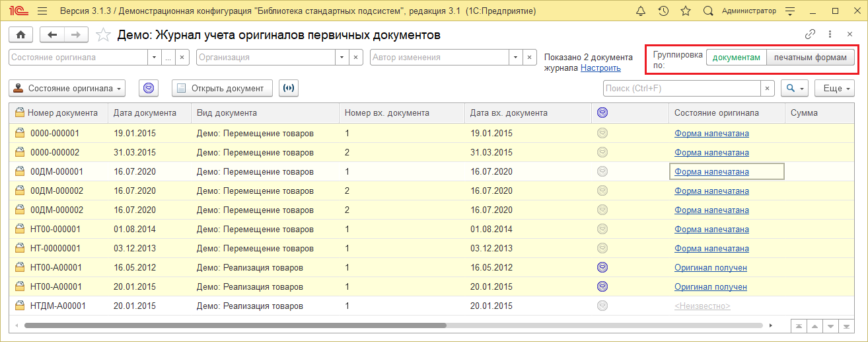Open the <Неизвестно> state link for НТДМ-А00001
This screenshot has width=868, height=342.
702,306
